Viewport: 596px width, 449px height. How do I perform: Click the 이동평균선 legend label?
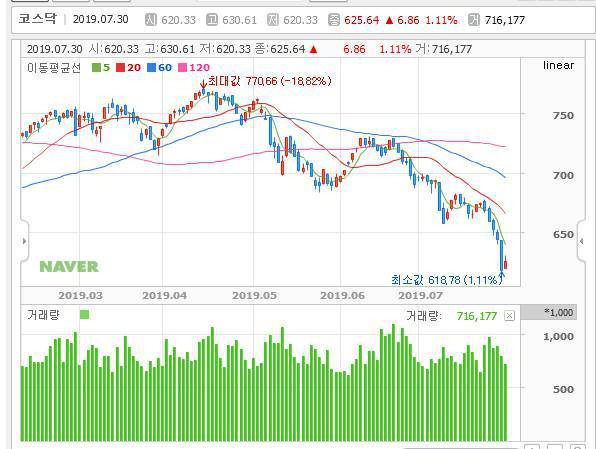tap(54, 68)
